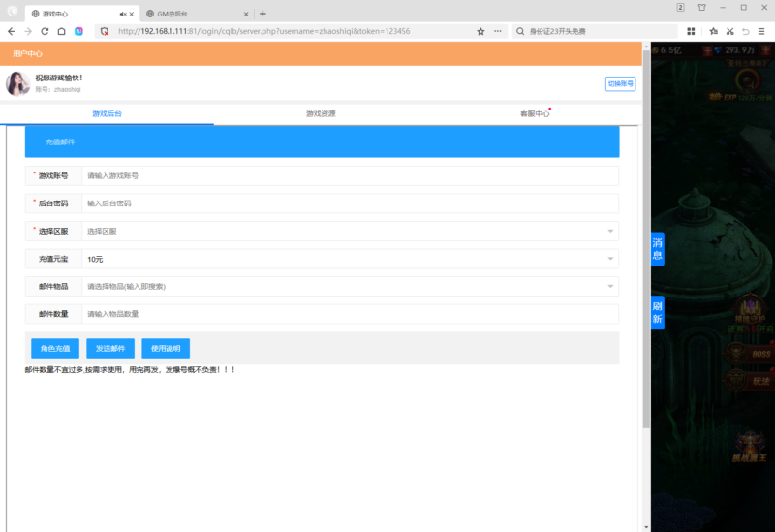Bookmark this page with the star icon
This screenshot has height=532, width=775.
tap(480, 31)
